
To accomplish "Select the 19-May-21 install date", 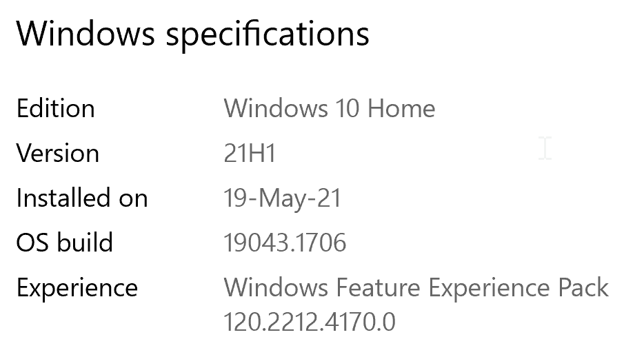I will coord(282,198).
